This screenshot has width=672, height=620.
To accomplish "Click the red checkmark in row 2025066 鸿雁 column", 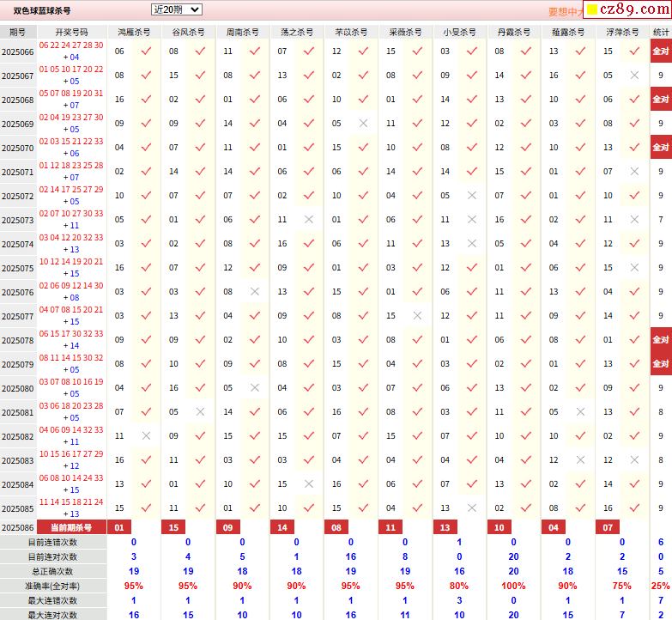I will (x=146, y=51).
